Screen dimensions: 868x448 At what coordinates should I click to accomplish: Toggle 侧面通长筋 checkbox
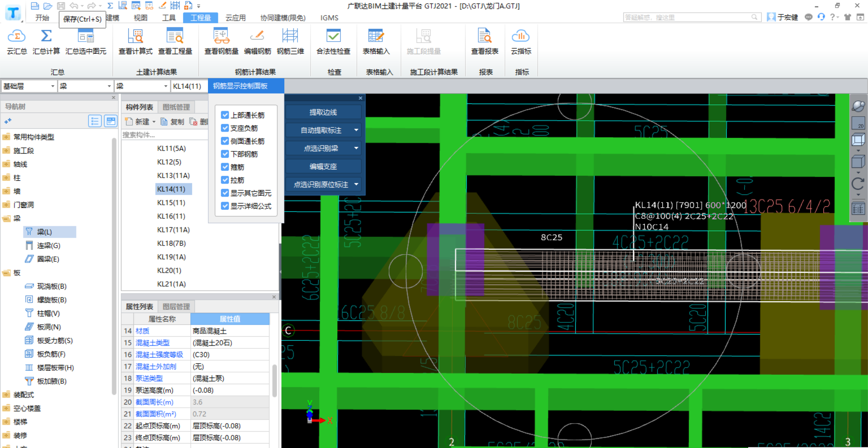click(x=225, y=141)
